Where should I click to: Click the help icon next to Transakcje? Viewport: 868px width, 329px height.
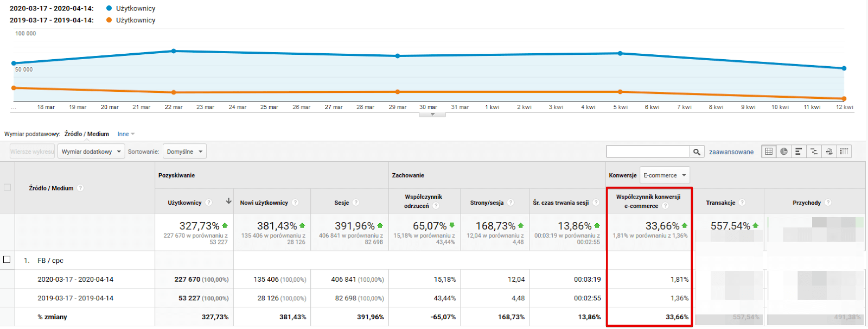point(742,203)
